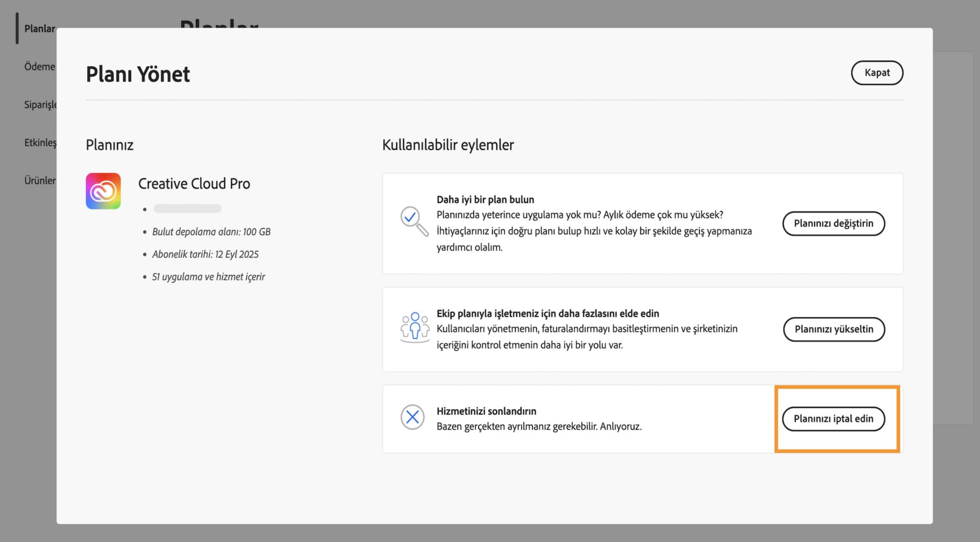
Task: Close the dialog with the Kapat button
Action: (877, 73)
